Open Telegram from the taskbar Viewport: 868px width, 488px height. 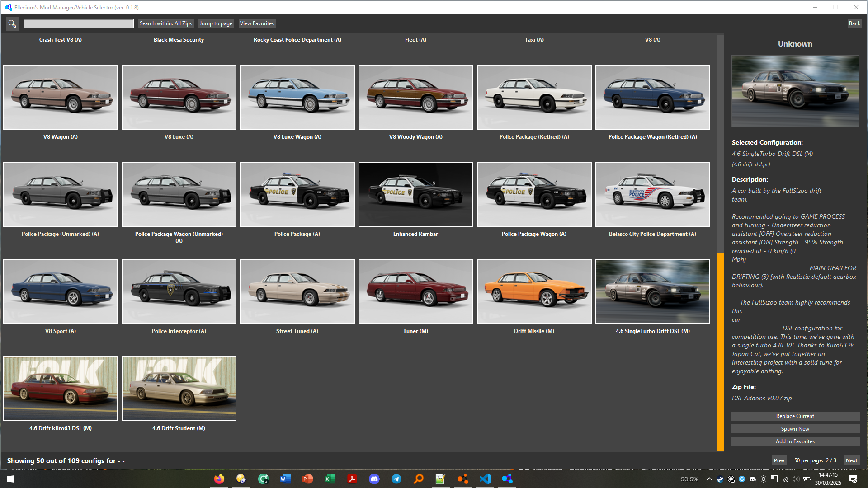pos(396,479)
